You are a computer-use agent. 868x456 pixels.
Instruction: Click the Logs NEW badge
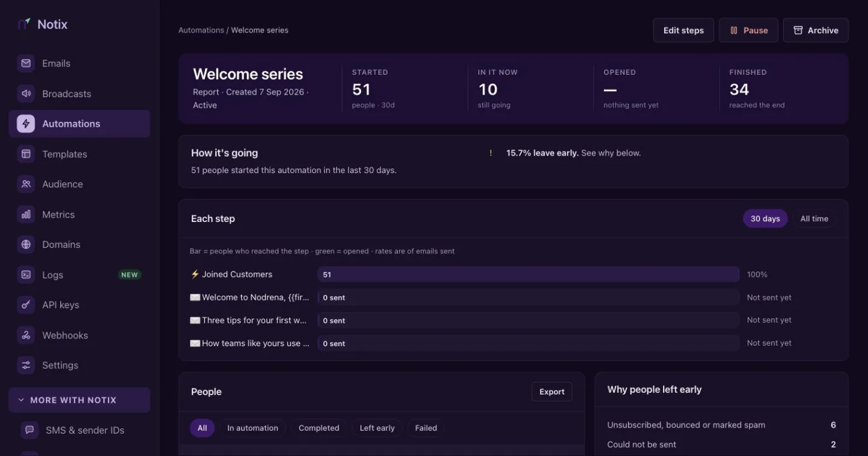click(x=130, y=275)
